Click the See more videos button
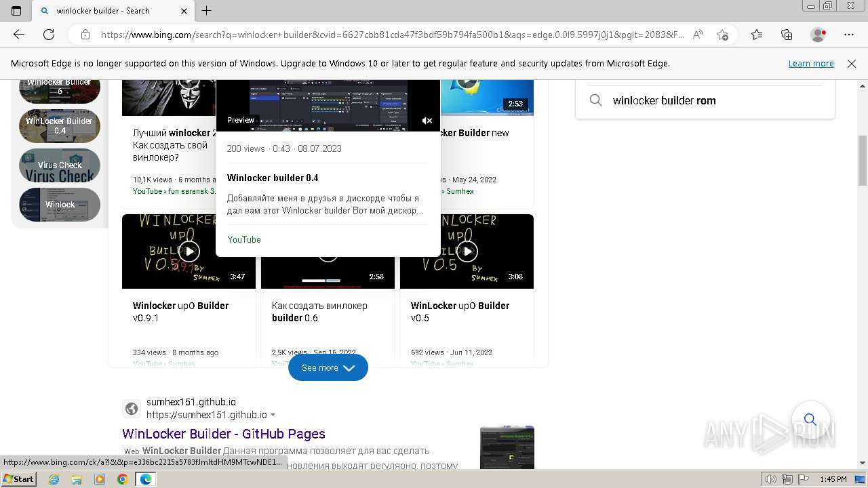Screen dimensions: 868x488 [x=328, y=367]
